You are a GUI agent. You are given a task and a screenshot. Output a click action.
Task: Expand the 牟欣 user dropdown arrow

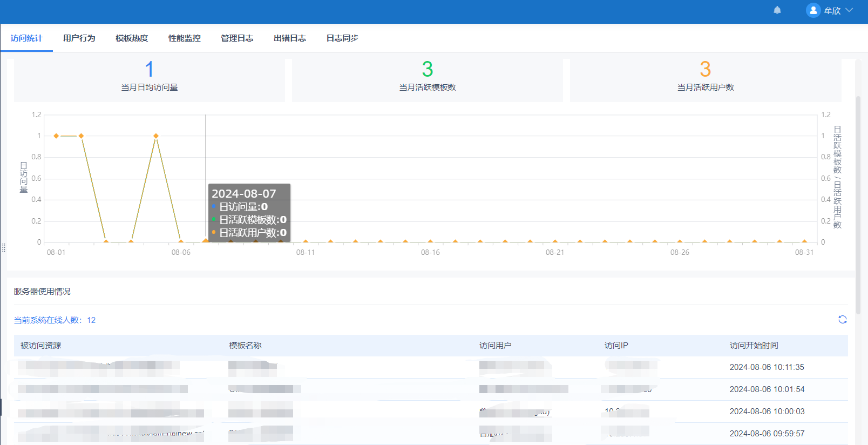[x=849, y=10]
